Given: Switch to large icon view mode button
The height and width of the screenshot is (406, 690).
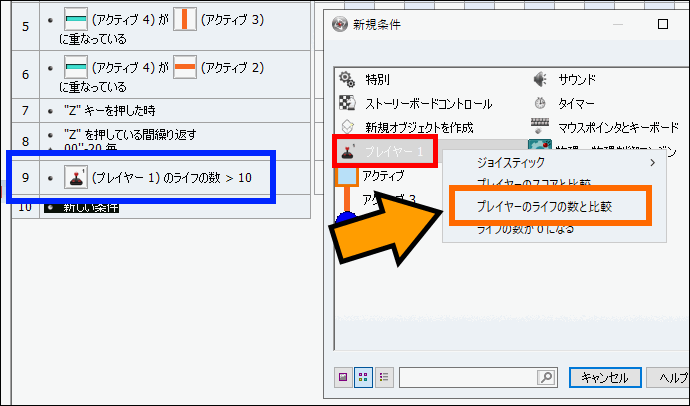Looking at the screenshot, I should click(343, 377).
